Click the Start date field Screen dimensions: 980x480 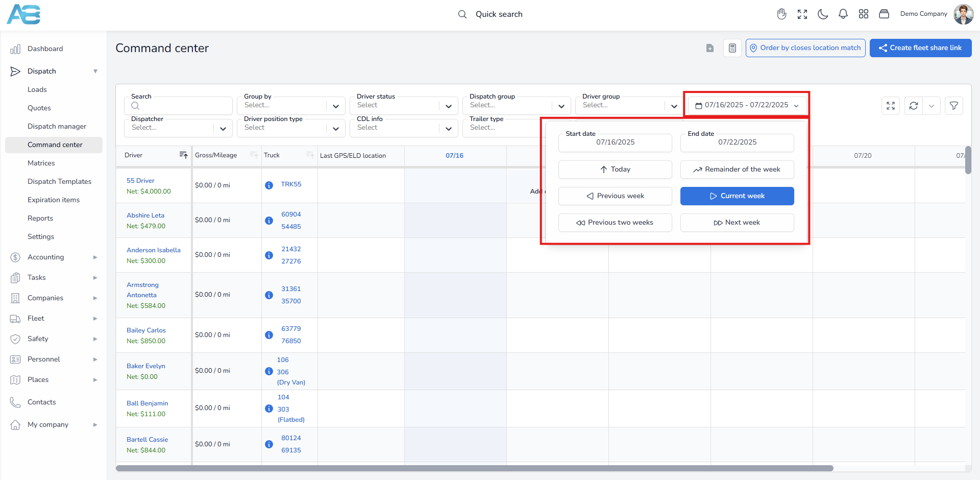pos(615,142)
